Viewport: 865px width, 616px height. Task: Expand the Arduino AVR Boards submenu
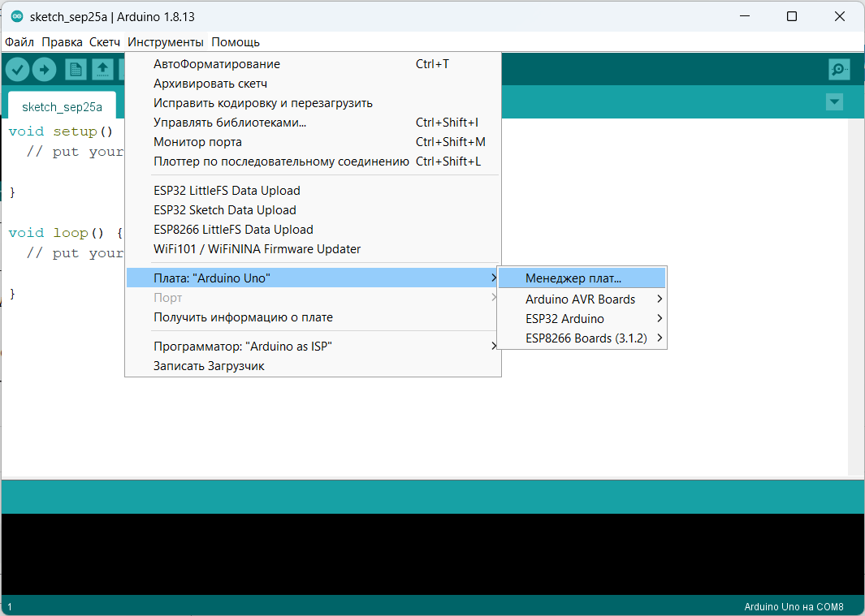tap(582, 299)
